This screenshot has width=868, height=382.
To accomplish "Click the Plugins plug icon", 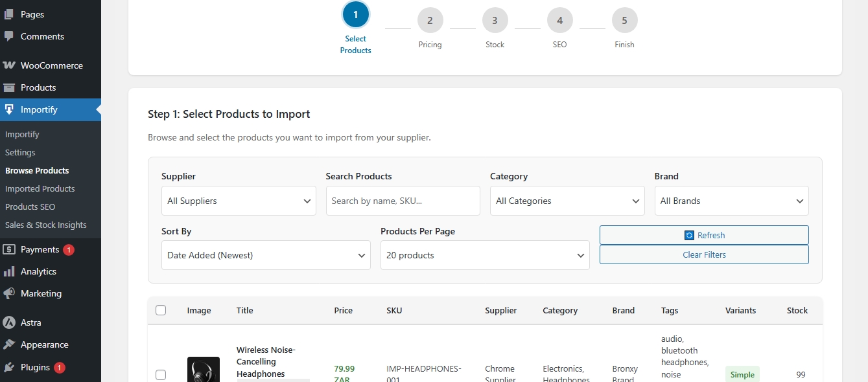I will (9, 367).
